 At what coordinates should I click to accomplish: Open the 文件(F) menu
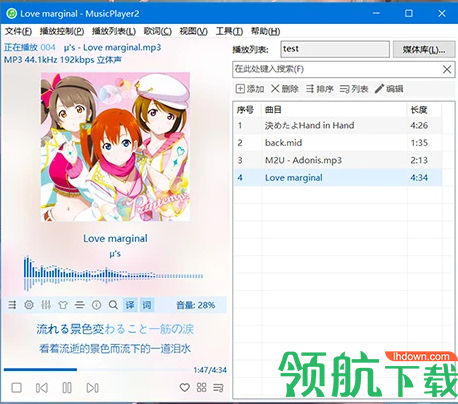[x=18, y=31]
